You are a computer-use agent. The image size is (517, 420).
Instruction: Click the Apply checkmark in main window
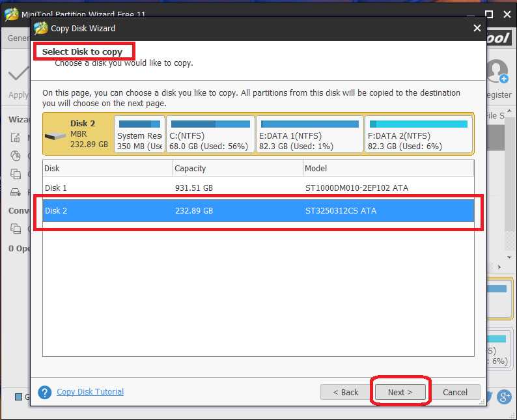[19, 74]
